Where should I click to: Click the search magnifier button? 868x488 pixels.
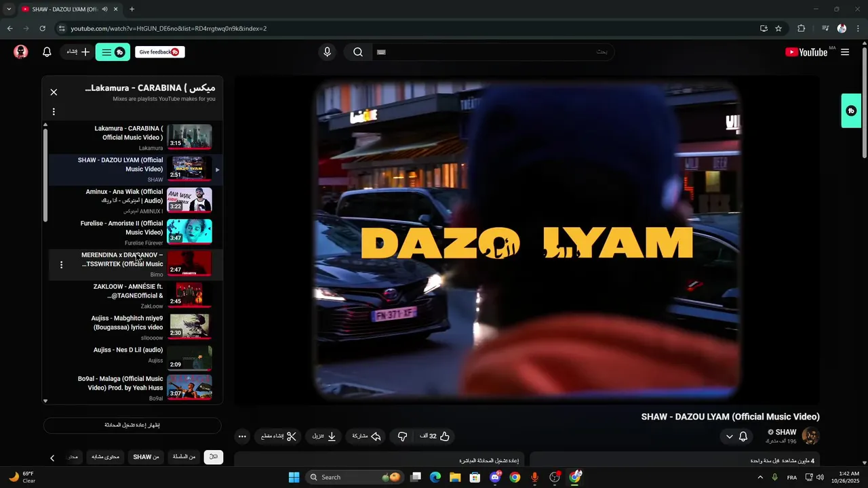tap(358, 52)
